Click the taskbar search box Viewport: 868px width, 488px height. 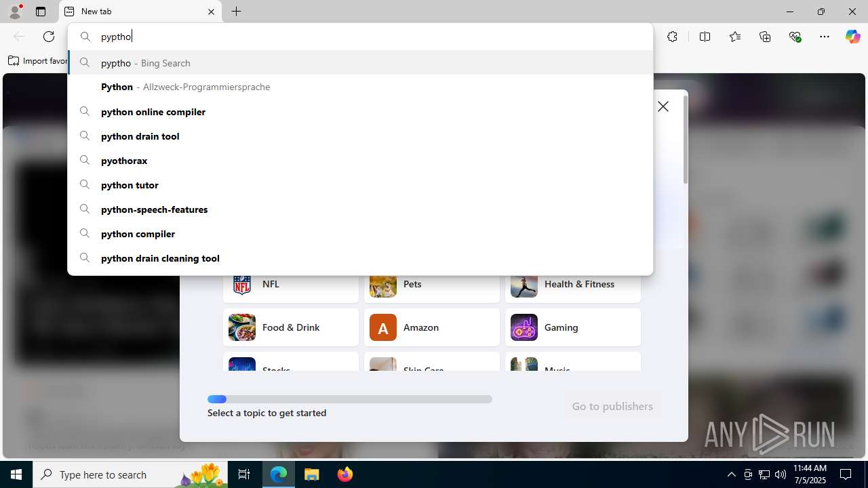(132, 474)
